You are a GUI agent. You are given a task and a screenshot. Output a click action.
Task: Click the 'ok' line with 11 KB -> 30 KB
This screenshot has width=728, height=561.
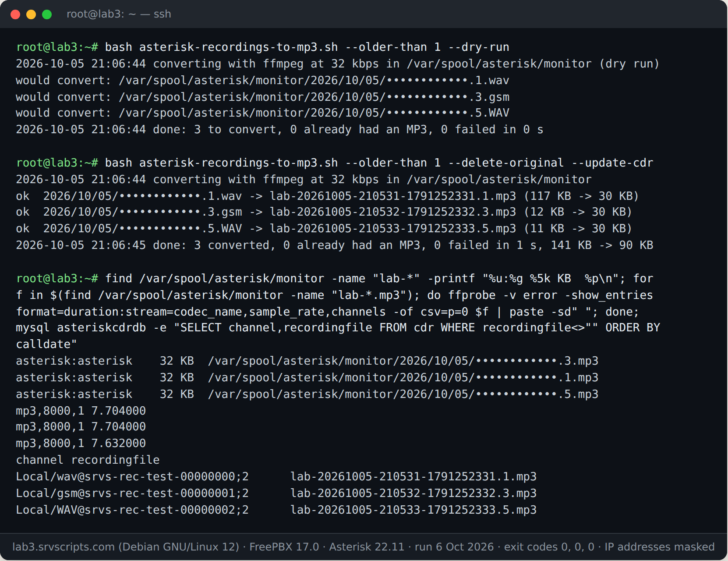tap(324, 228)
